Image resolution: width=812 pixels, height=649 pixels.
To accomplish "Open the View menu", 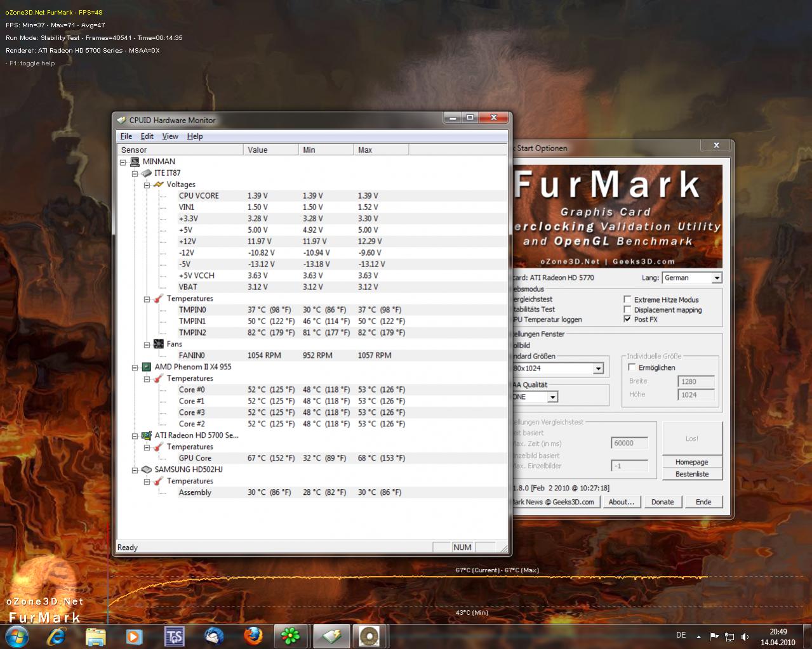I will (x=170, y=136).
